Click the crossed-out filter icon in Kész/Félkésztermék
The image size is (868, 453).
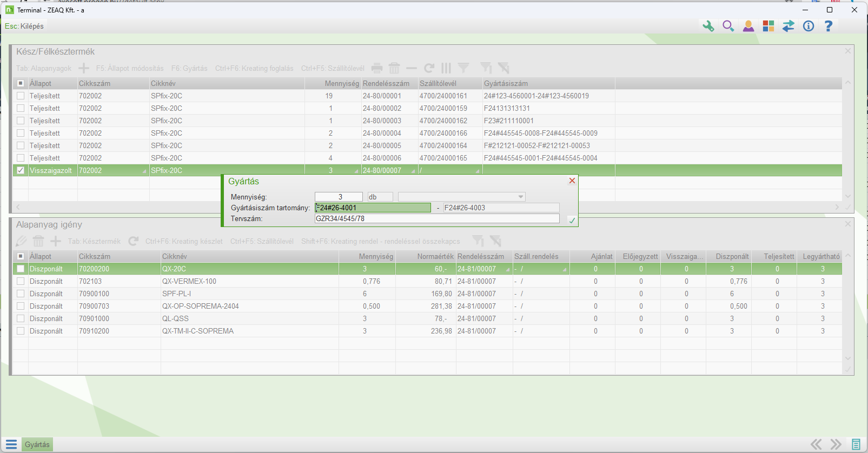503,68
